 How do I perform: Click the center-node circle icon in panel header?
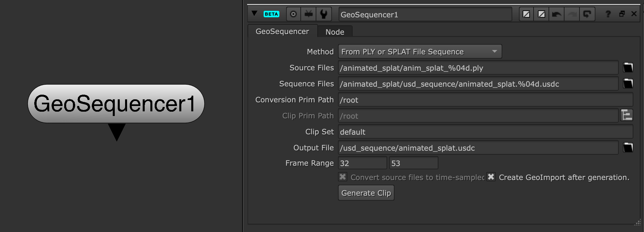[x=293, y=14]
